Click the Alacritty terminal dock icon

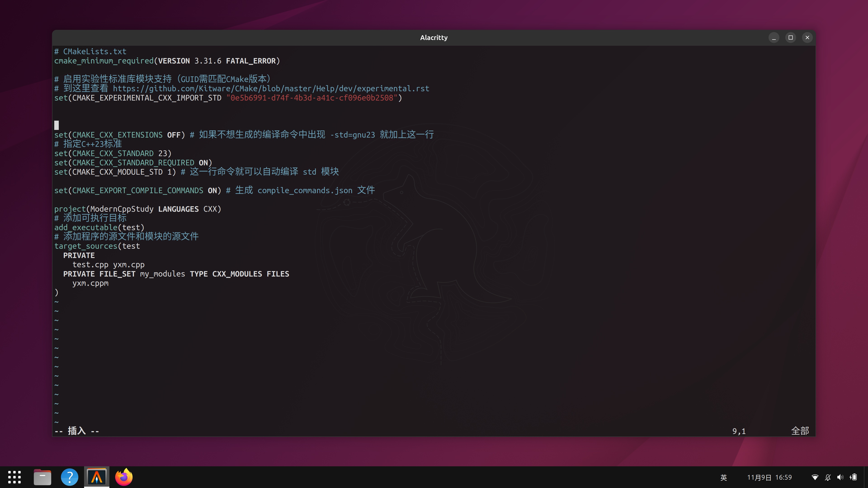[x=97, y=477]
